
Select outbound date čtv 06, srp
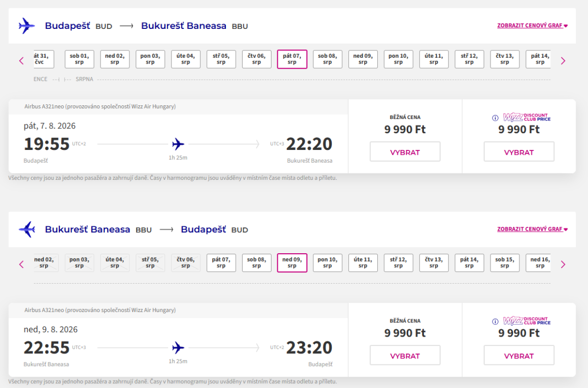pyautogui.click(x=256, y=59)
